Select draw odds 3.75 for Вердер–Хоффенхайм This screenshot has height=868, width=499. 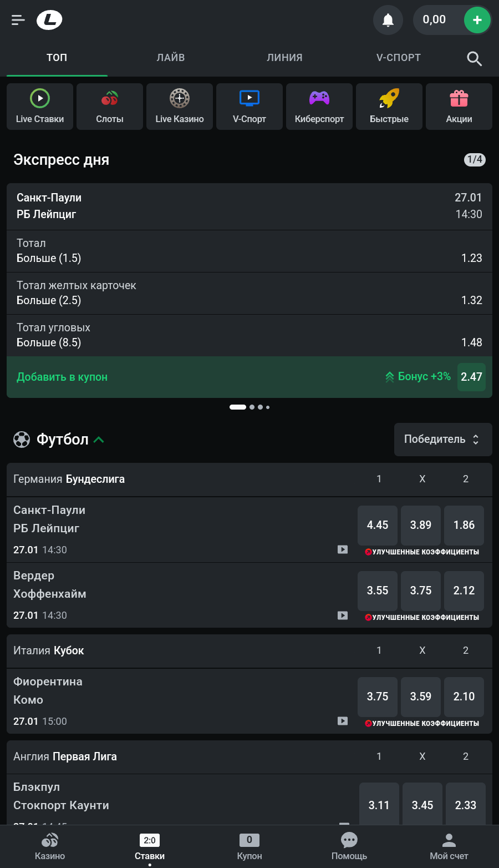click(x=421, y=591)
